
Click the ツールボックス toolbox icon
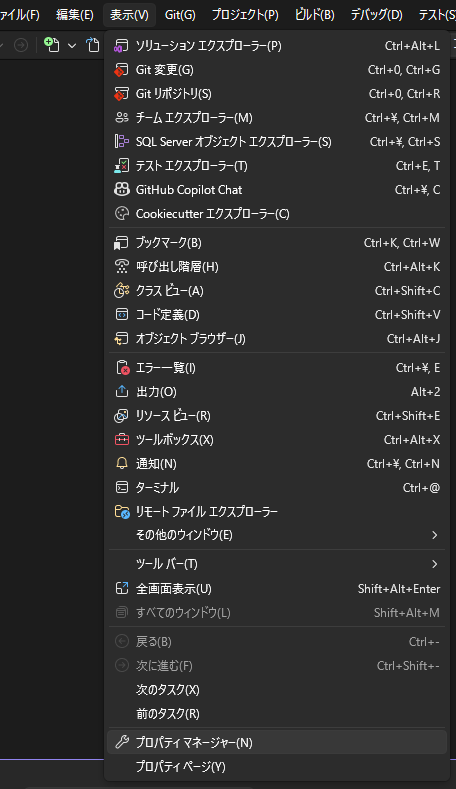click(x=121, y=440)
